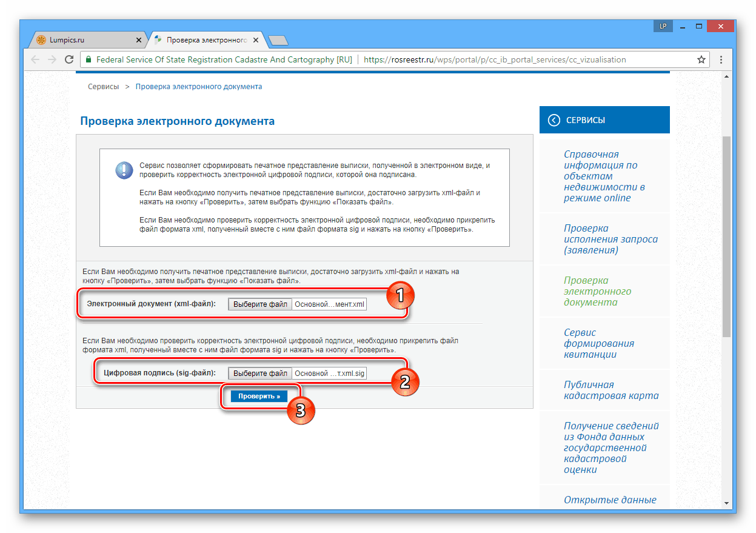
Task: Click the green padlock security icon
Action: pyautogui.click(x=89, y=59)
